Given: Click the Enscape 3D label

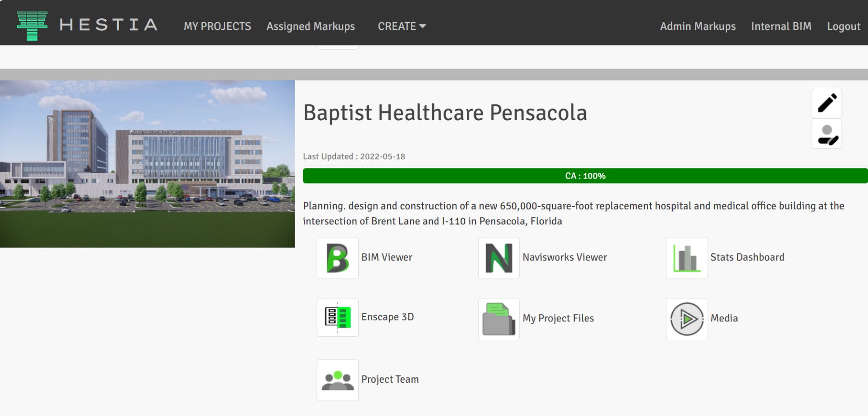Looking at the screenshot, I should (388, 317).
